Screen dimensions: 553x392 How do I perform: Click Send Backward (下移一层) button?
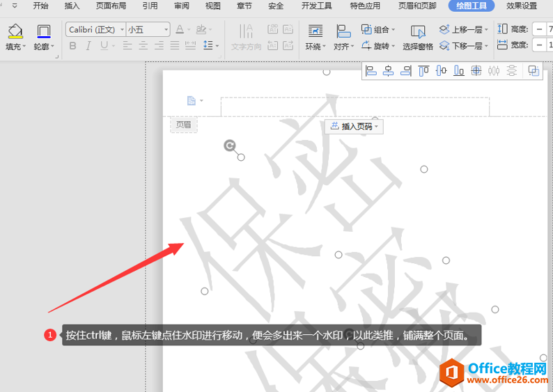(463, 46)
